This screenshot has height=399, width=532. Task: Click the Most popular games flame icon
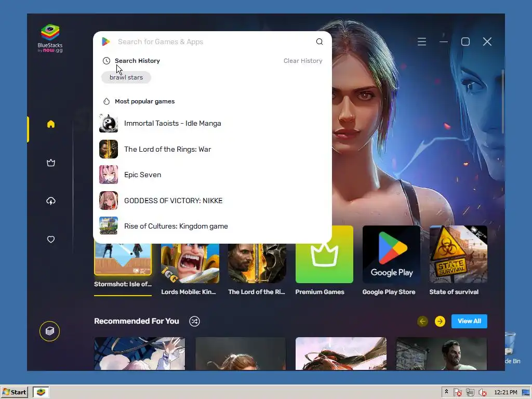[107, 101]
